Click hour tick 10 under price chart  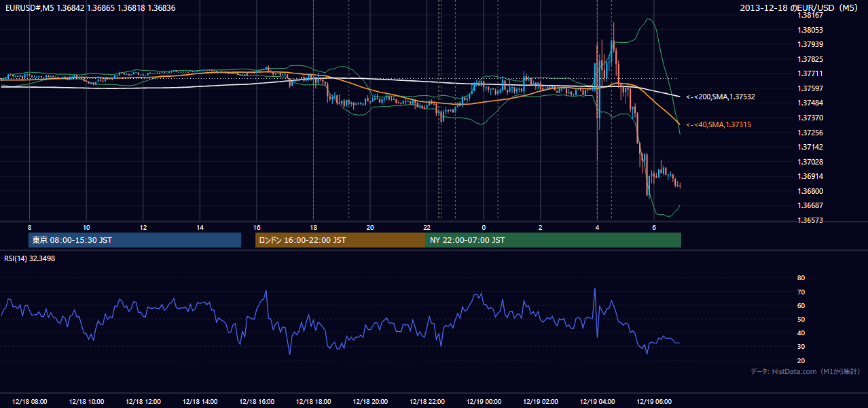pos(86,227)
